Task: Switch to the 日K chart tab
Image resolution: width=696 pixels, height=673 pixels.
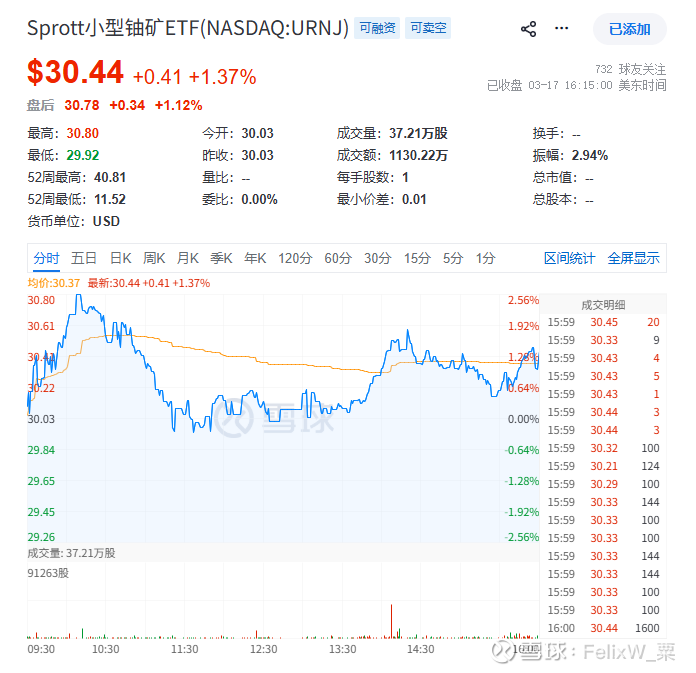Action: click(x=120, y=258)
